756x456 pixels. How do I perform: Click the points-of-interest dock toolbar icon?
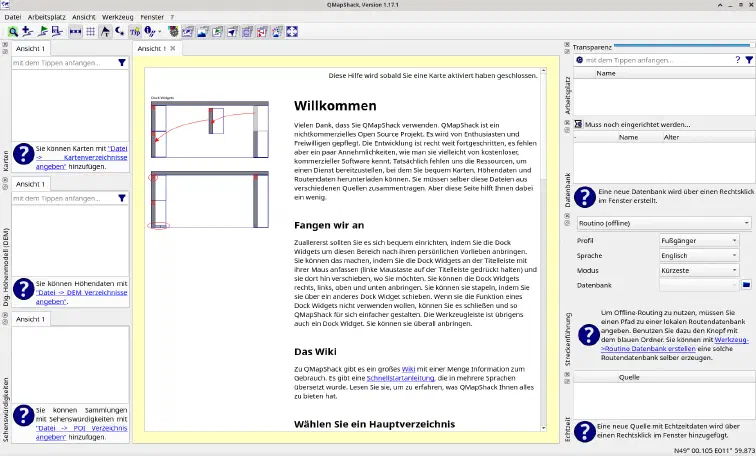pyautogui.click(x=277, y=32)
